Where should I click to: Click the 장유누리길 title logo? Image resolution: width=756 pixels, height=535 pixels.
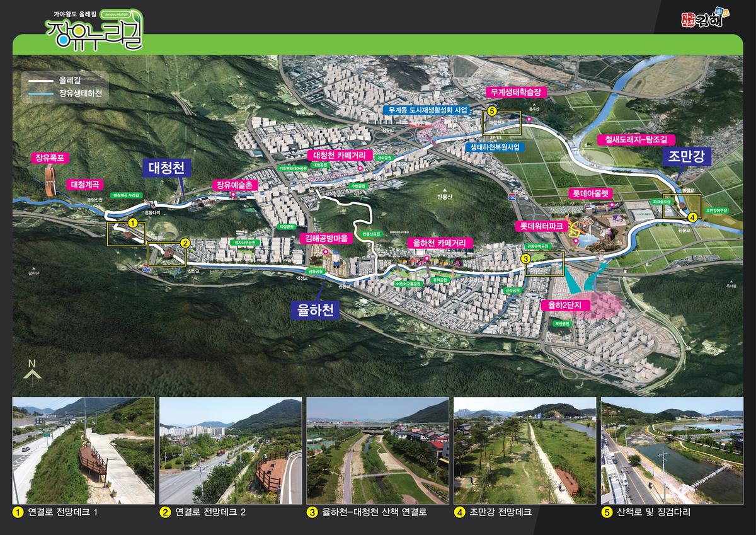point(94,30)
